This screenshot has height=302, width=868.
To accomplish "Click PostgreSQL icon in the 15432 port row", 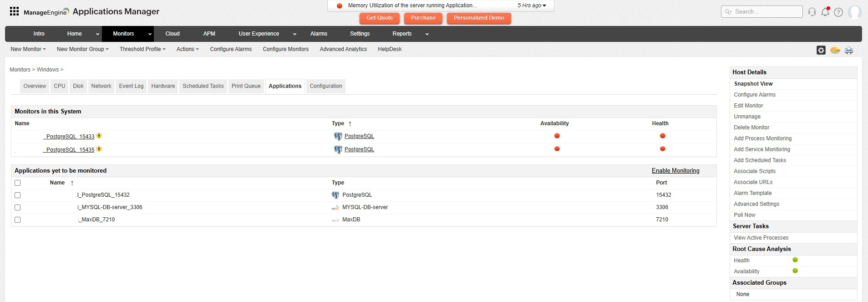I will click(x=335, y=195).
